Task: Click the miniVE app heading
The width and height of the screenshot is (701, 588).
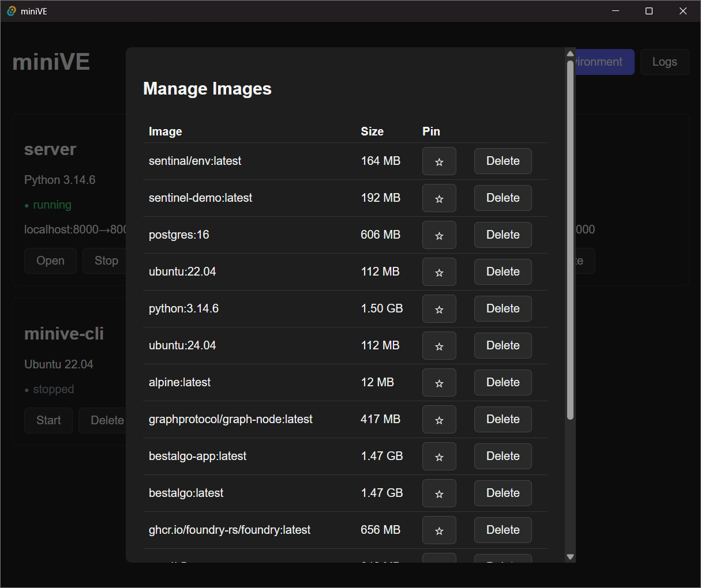Action: (51, 62)
